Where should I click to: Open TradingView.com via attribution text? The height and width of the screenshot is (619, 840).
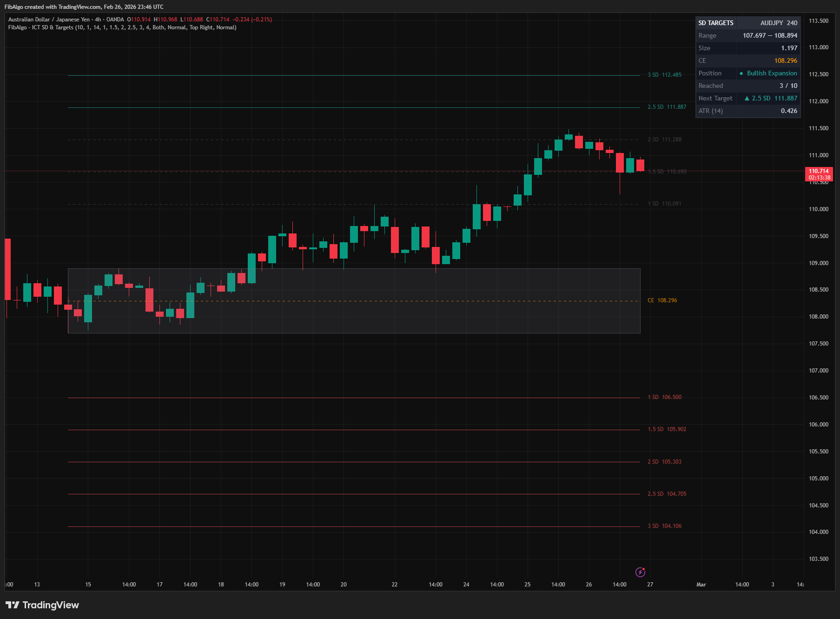78,7
